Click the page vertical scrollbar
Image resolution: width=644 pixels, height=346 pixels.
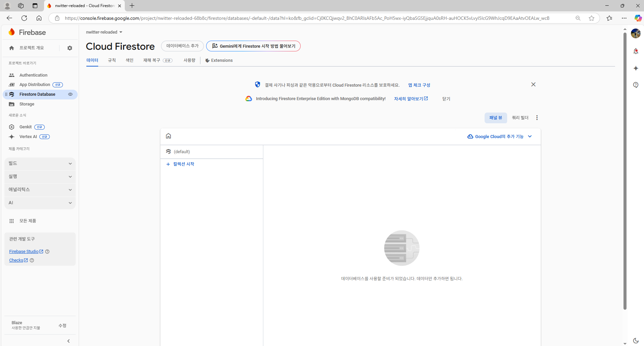coord(625,171)
